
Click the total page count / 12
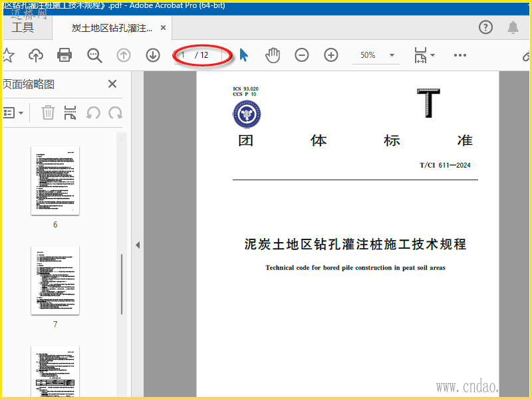coord(201,55)
